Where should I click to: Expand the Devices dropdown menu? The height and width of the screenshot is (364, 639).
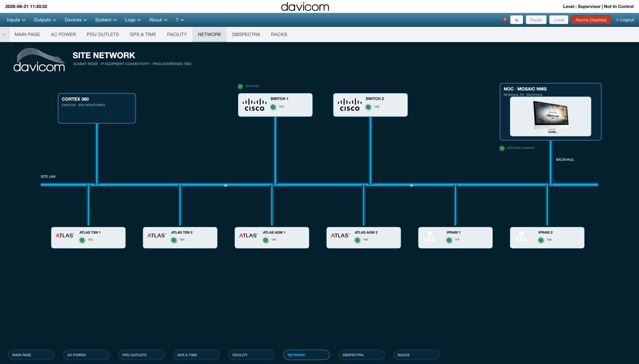pyautogui.click(x=76, y=20)
